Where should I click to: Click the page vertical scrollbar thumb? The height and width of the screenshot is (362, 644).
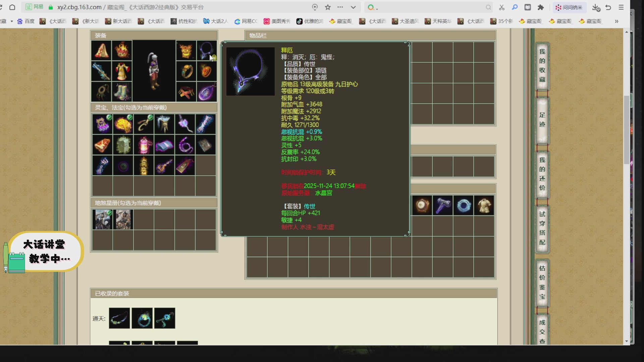coord(627,130)
